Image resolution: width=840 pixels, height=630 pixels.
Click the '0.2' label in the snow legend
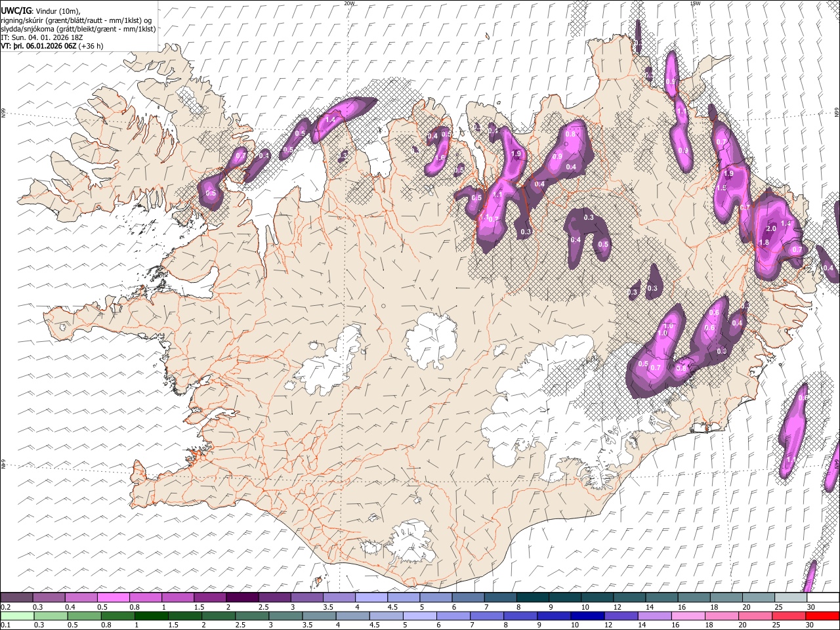click(5, 607)
